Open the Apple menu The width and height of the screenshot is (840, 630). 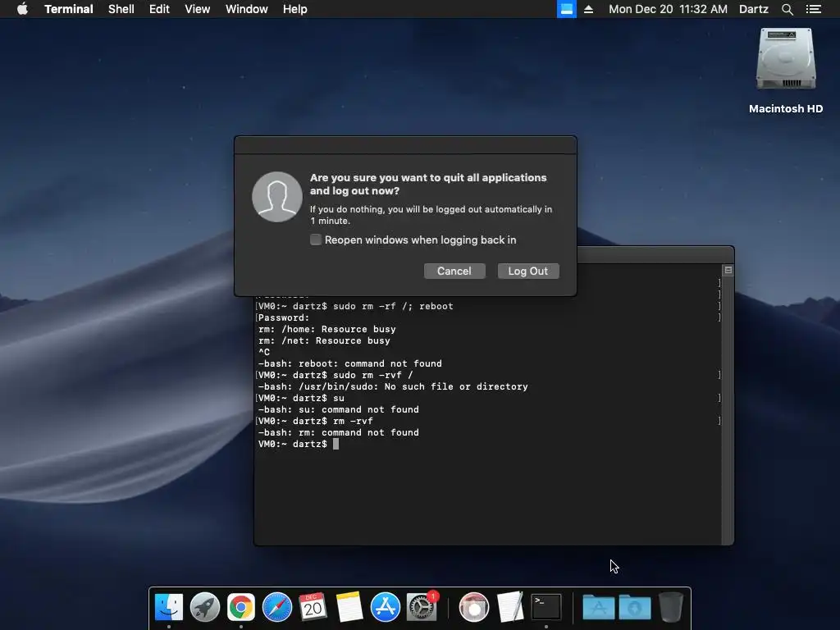[22, 9]
